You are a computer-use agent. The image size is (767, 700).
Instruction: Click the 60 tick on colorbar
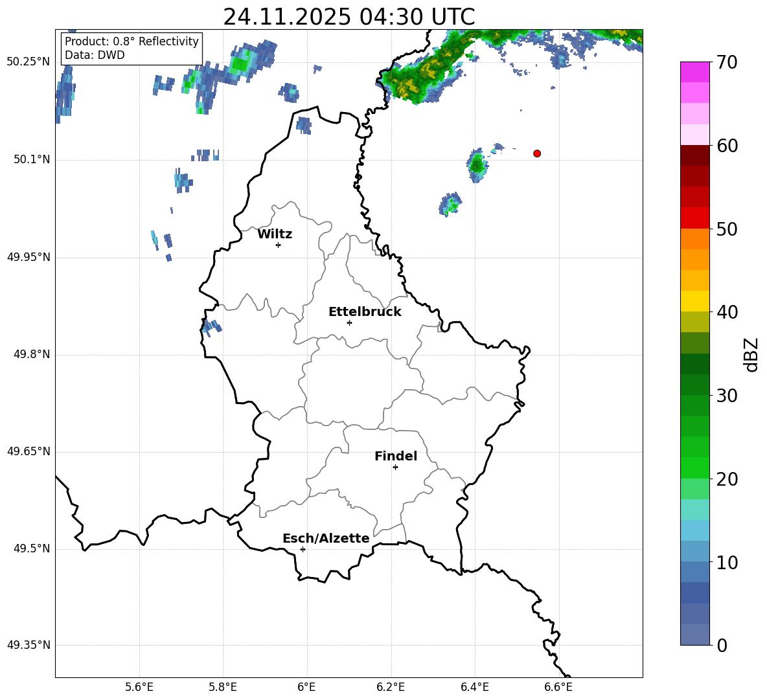click(726, 146)
